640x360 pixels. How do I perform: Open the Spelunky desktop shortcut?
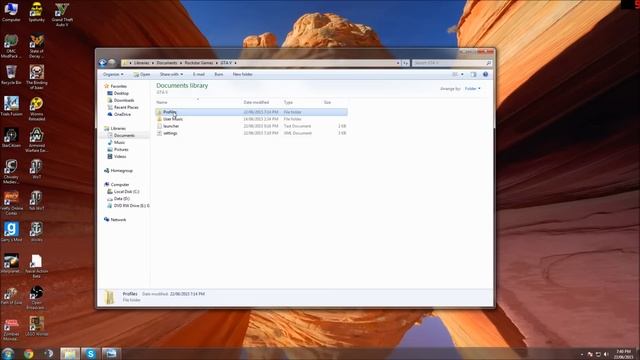click(36, 11)
